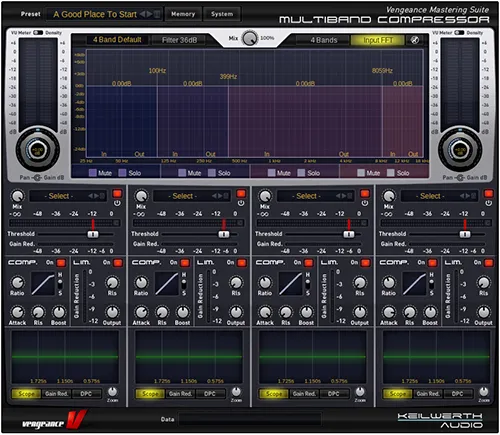Switch third band view to Gain Red.
Viewport: 500px width, 435px height.
click(x=304, y=394)
